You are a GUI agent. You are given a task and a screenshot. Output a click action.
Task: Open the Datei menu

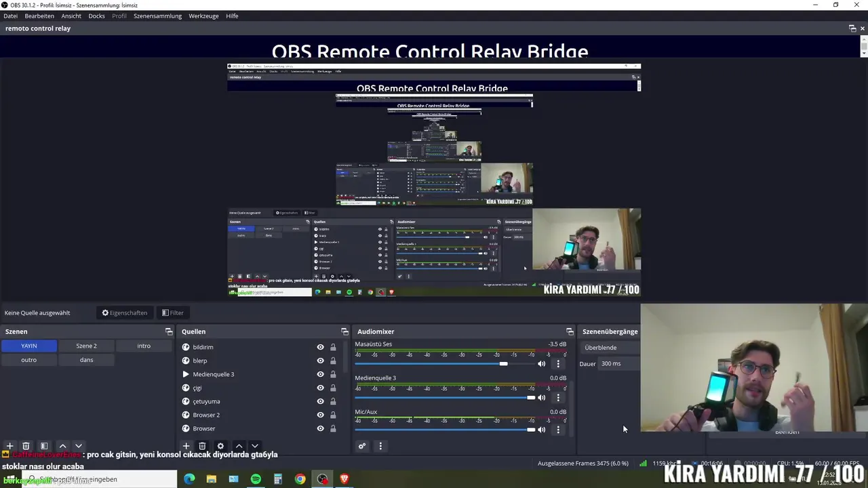tap(11, 16)
